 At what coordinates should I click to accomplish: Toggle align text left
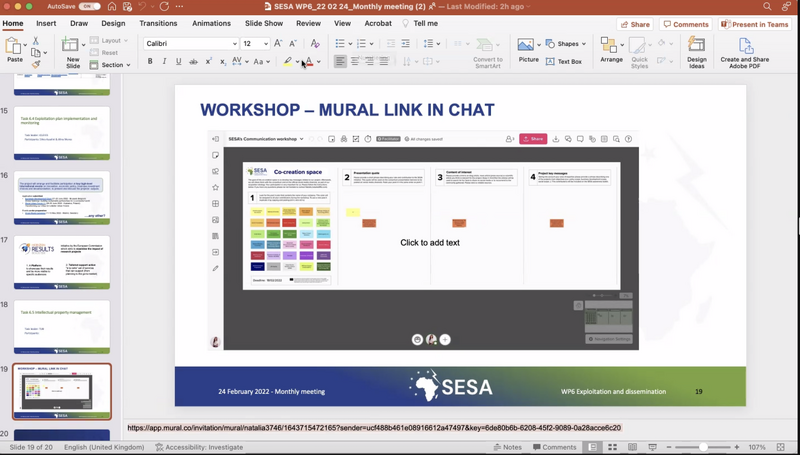(x=340, y=61)
